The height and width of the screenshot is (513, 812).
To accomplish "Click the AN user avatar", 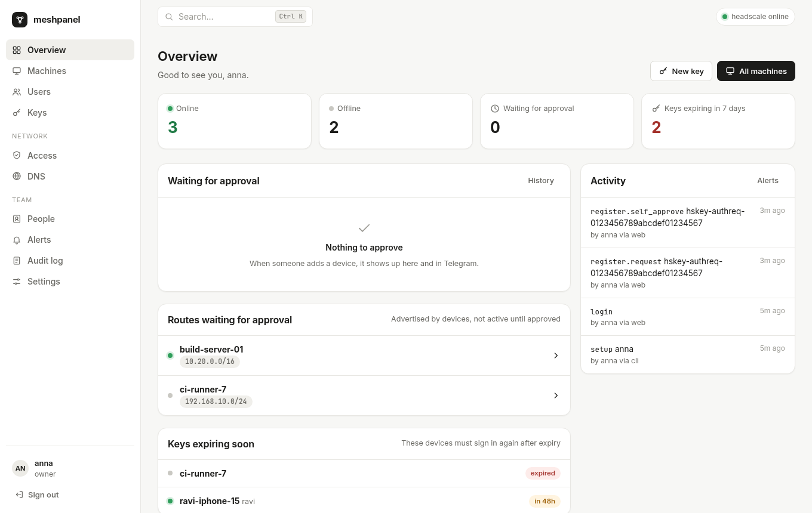I will click(x=20, y=468).
